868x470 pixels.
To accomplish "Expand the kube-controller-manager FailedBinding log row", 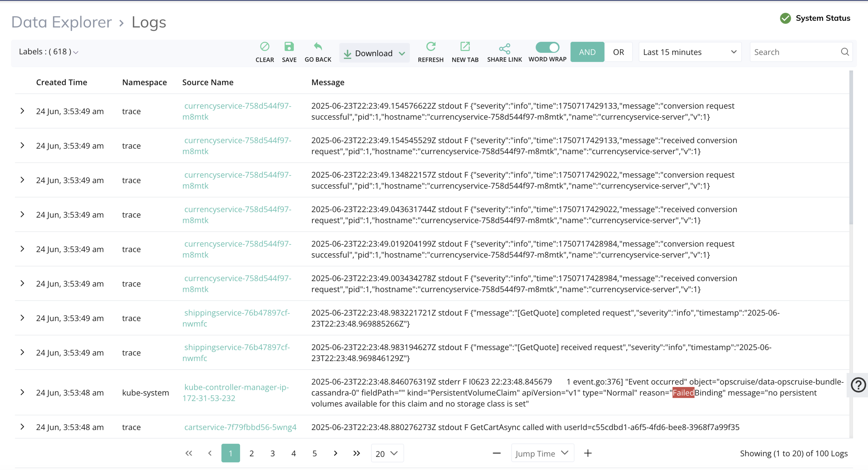I will (x=22, y=392).
